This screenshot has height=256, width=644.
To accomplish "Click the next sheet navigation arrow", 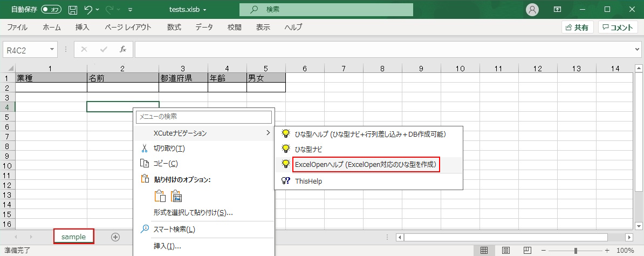I will [31, 237].
